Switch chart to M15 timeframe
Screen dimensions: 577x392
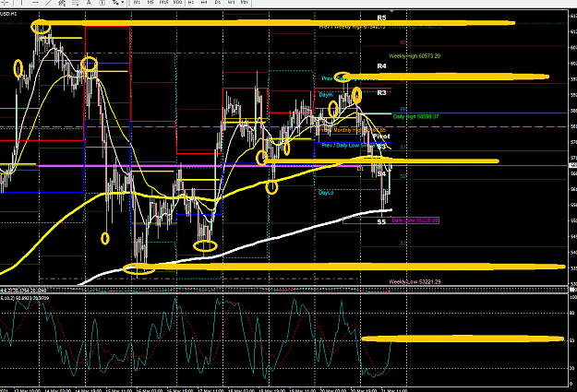[x=164, y=2]
